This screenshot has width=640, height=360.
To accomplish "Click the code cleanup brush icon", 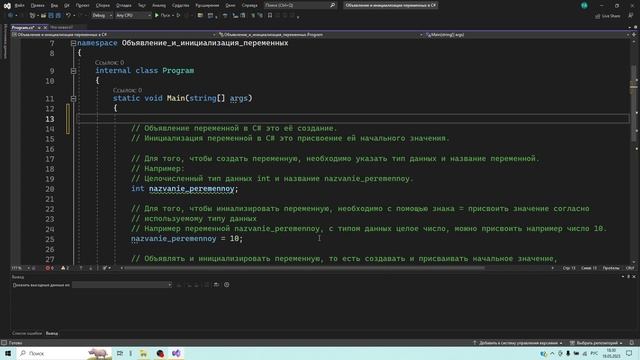I will (105, 268).
